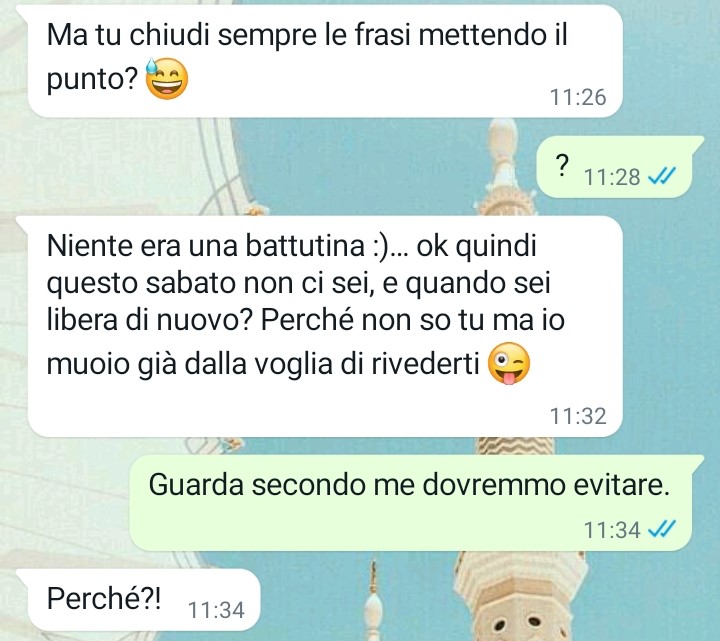Image resolution: width=720 pixels, height=641 pixels.
Task: Click the blue read checkmarks beside 11:28
Action: pyautogui.click(x=662, y=176)
